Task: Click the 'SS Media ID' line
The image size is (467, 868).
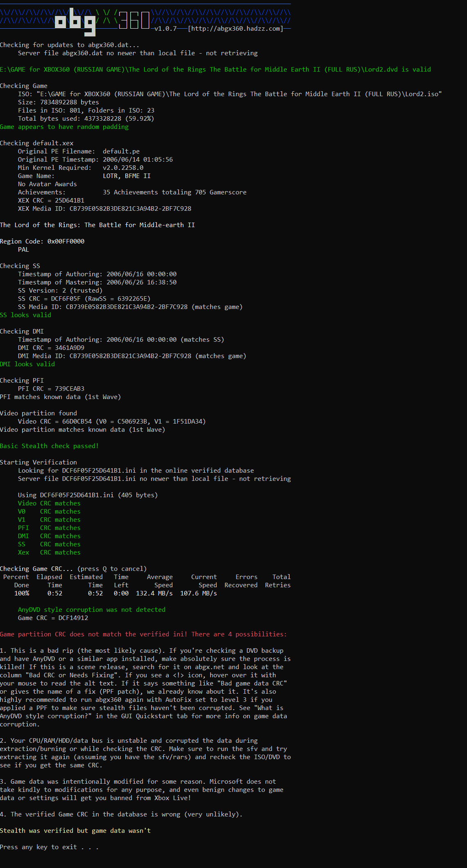Action: click(130, 307)
